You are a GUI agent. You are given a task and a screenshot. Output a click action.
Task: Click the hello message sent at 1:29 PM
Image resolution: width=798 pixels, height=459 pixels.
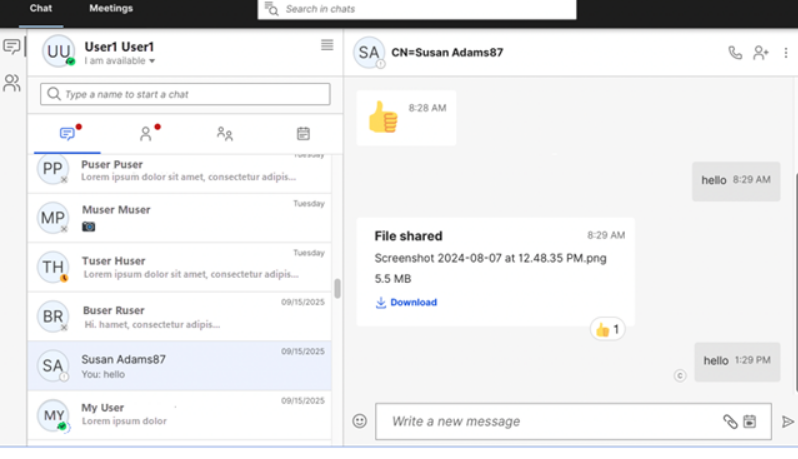pyautogui.click(x=737, y=361)
